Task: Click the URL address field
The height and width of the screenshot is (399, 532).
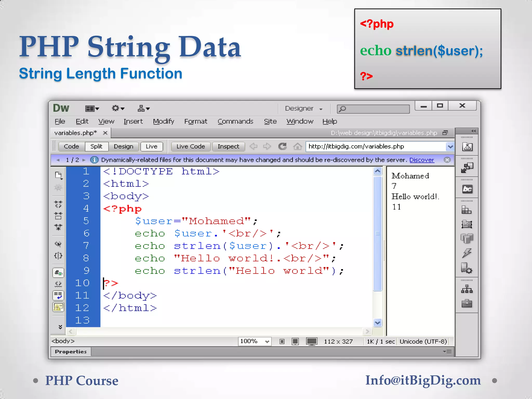Action: (376, 147)
